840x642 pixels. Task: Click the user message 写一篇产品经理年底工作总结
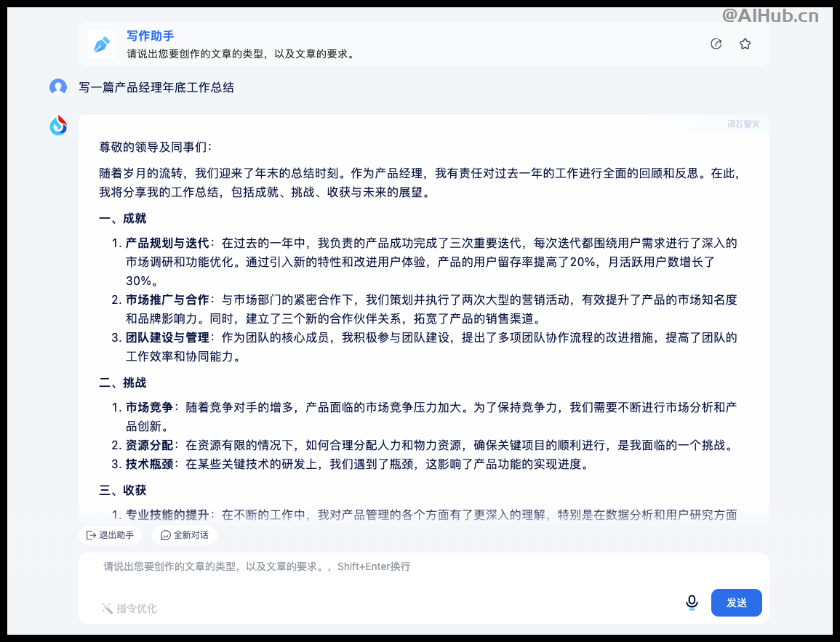tap(156, 87)
